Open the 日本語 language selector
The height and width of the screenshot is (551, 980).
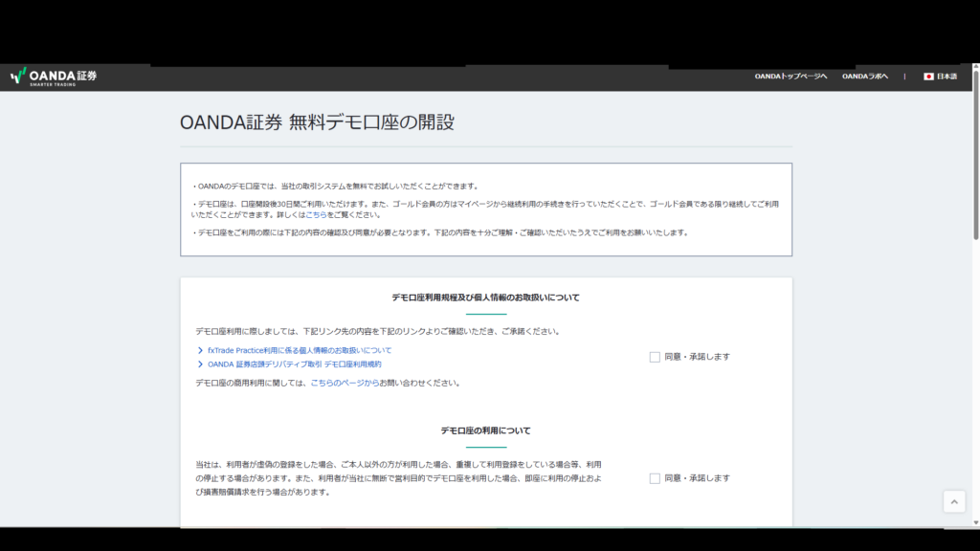(941, 77)
